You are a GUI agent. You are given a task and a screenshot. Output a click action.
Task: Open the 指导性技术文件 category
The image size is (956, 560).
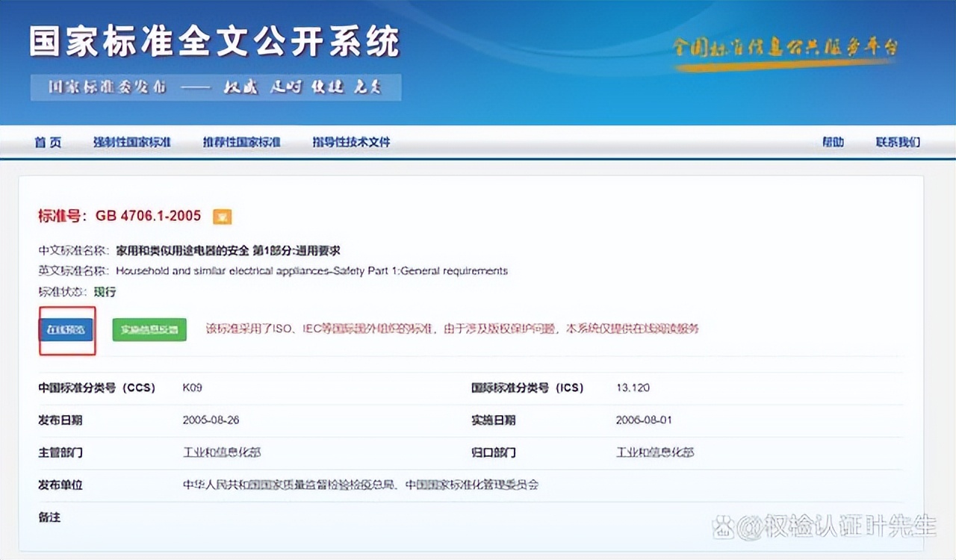351,142
